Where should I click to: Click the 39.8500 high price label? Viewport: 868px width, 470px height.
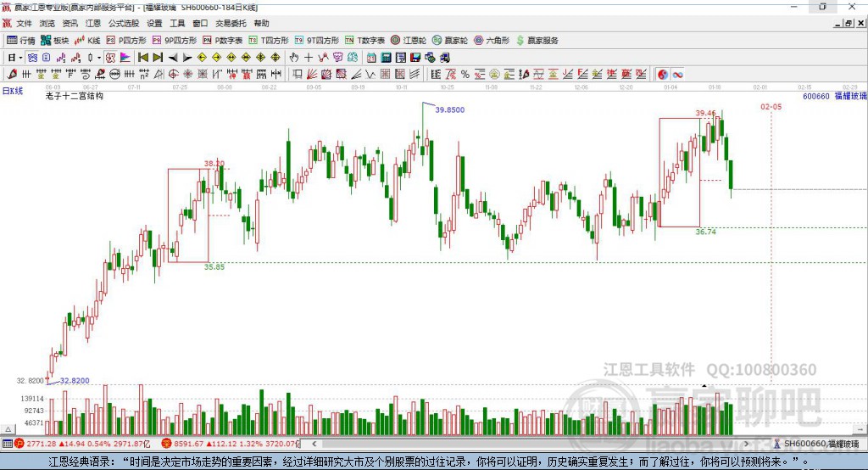(x=449, y=109)
